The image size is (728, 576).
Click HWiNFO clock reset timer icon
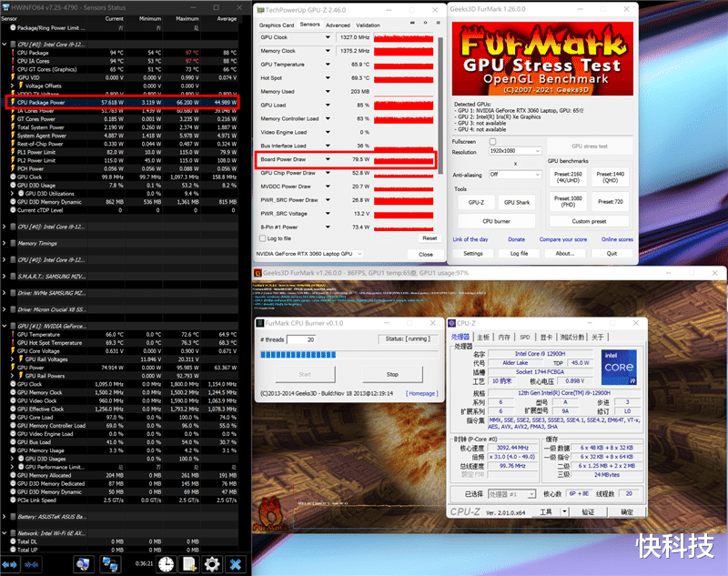tap(166, 564)
